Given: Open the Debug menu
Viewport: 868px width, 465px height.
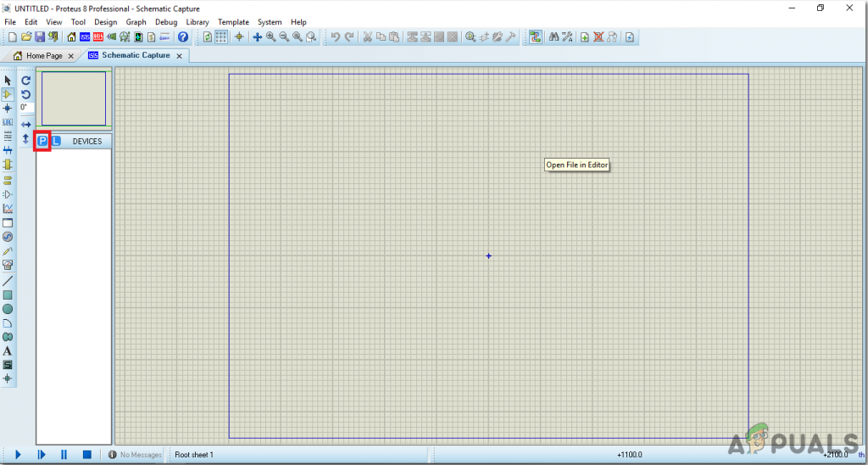Looking at the screenshot, I should [166, 22].
